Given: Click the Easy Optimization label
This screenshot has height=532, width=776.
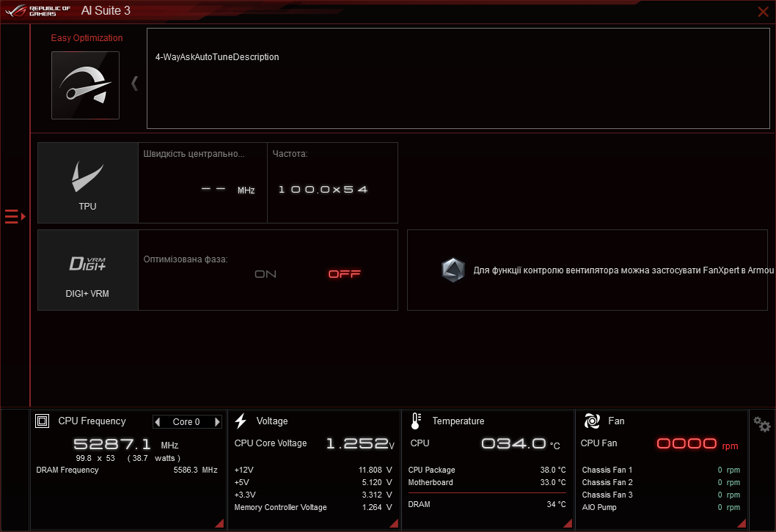Looking at the screenshot, I should (87, 37).
